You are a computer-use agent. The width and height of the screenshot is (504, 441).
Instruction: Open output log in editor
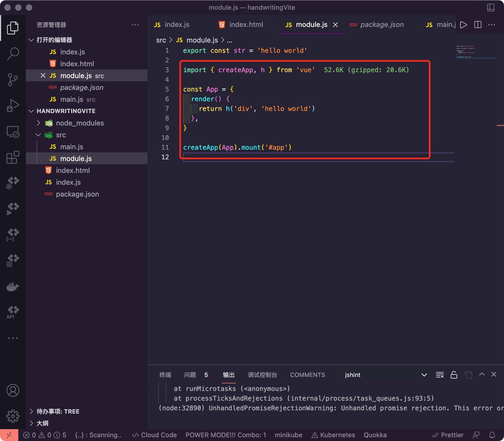pyautogui.click(x=468, y=375)
